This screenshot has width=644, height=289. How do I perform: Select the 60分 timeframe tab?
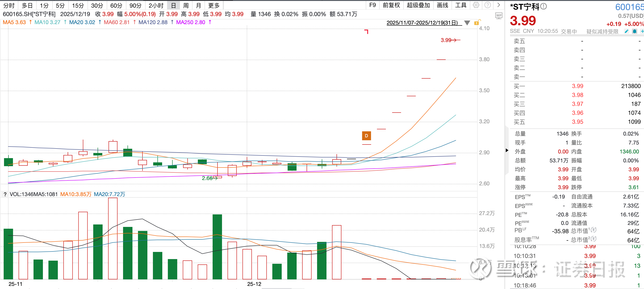pyautogui.click(x=116, y=5)
